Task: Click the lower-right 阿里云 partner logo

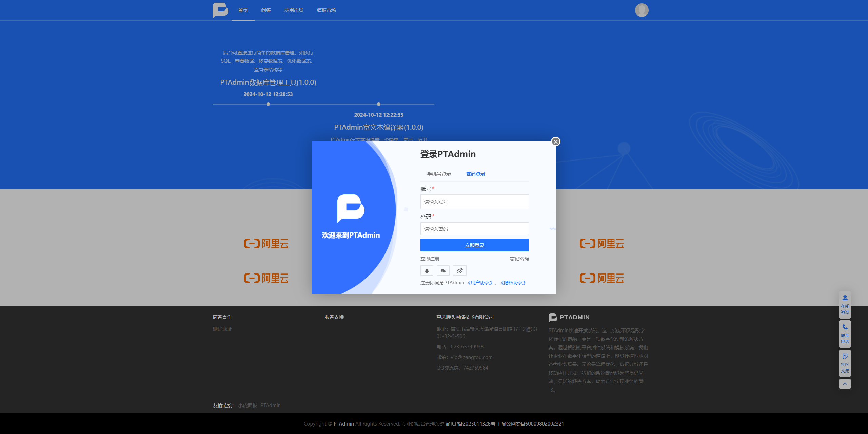Action: coord(602,278)
